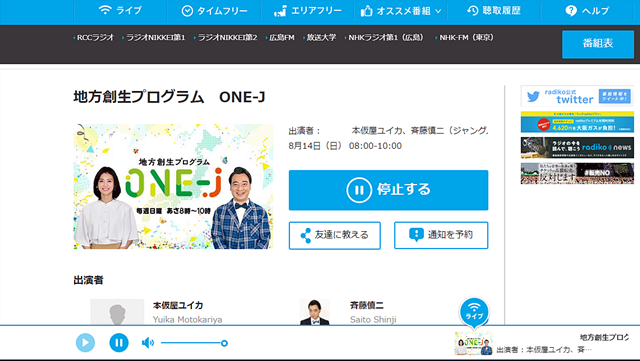The width and height of the screenshot is (640, 361).
Task: Mute audio with the speaker icon
Action: coord(147,343)
